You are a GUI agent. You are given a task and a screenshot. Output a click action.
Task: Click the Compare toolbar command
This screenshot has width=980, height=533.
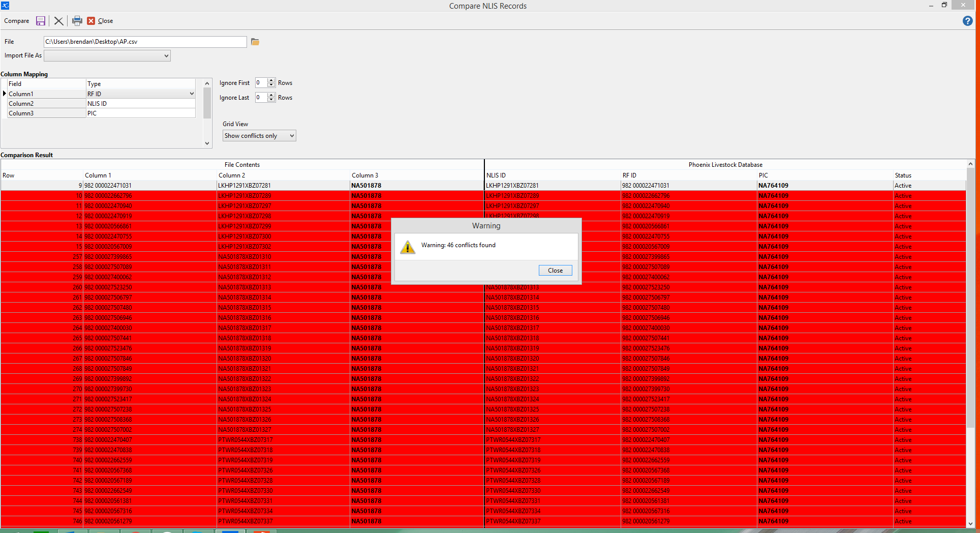click(17, 21)
